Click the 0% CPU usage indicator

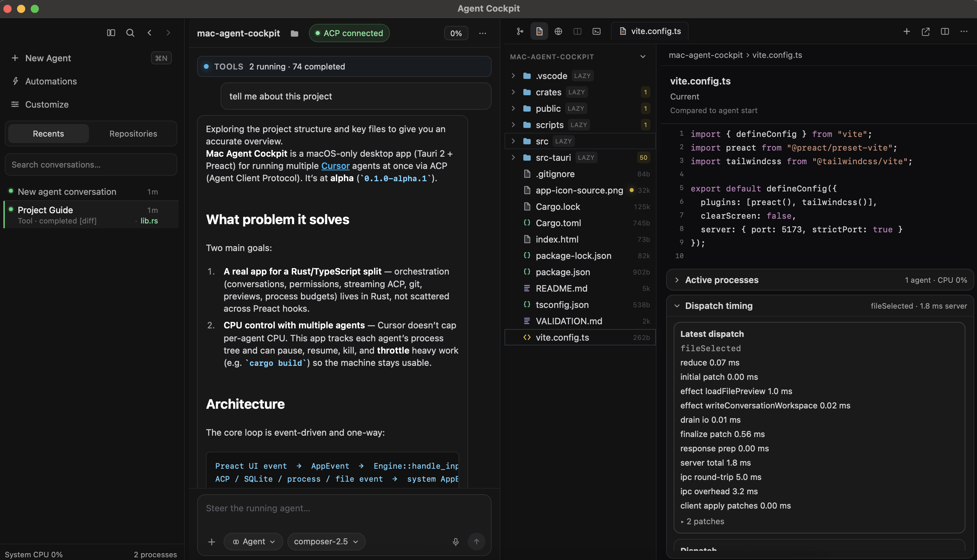pos(456,33)
